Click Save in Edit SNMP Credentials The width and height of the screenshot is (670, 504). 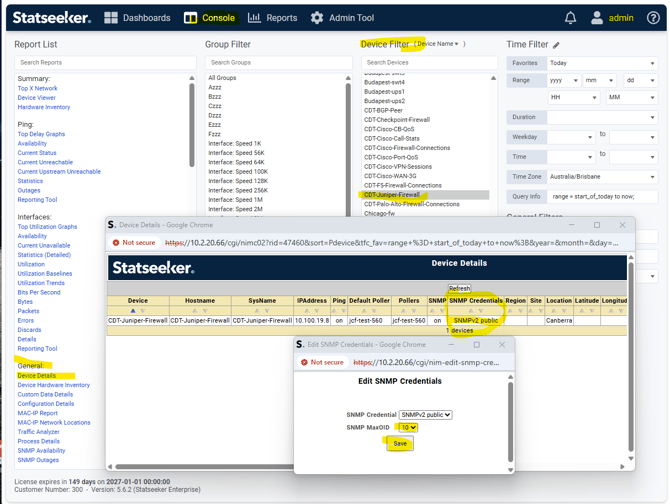tap(400, 444)
